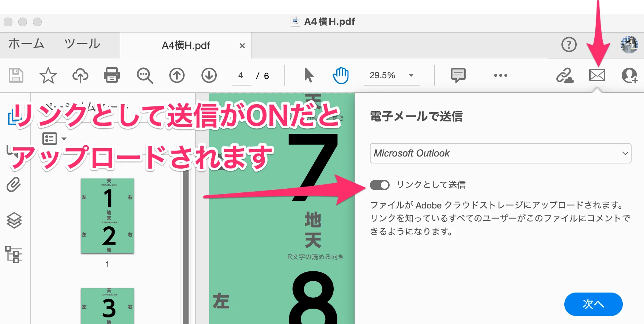Open the layers panel icon
This screenshot has width=644, height=324.
click(14, 221)
